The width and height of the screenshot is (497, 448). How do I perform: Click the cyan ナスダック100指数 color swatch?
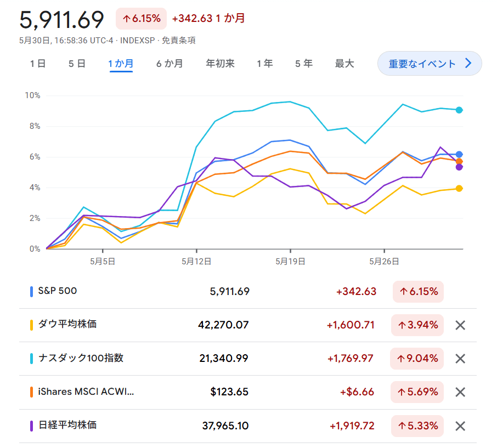tap(31, 359)
